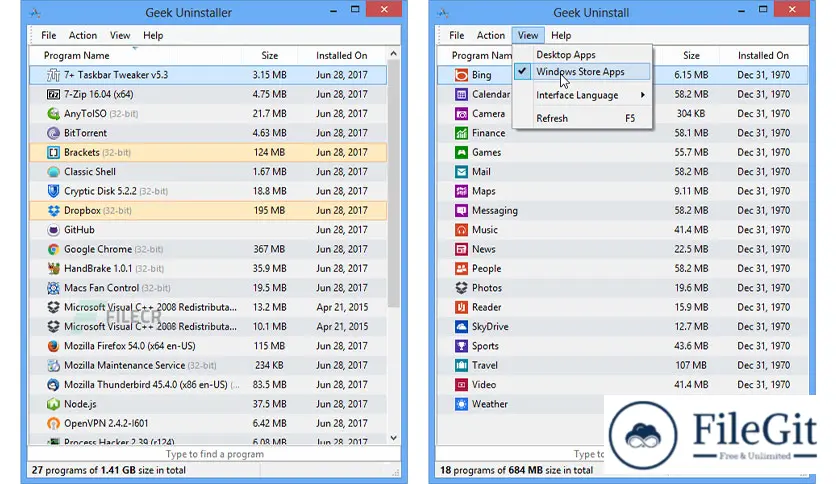Focus the 'Type to find a program' field
Screen dimensions: 836x484
click(214, 454)
